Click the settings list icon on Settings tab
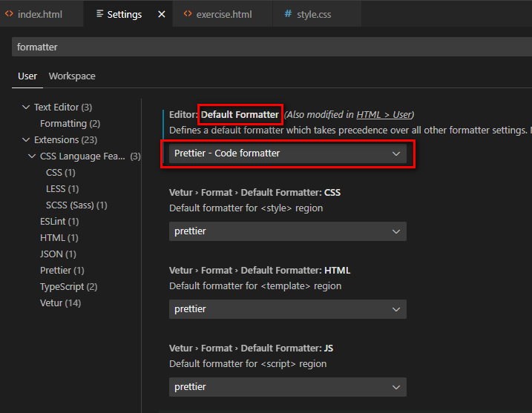This screenshot has width=532, height=413. click(x=99, y=14)
